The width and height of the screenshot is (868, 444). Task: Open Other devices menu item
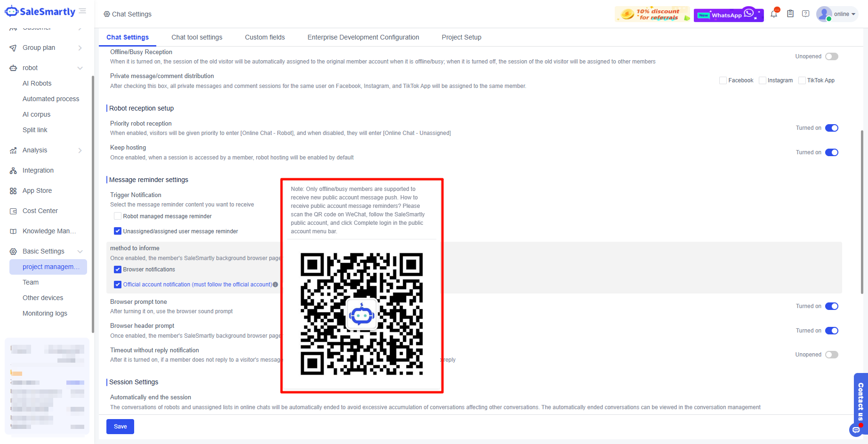point(43,298)
